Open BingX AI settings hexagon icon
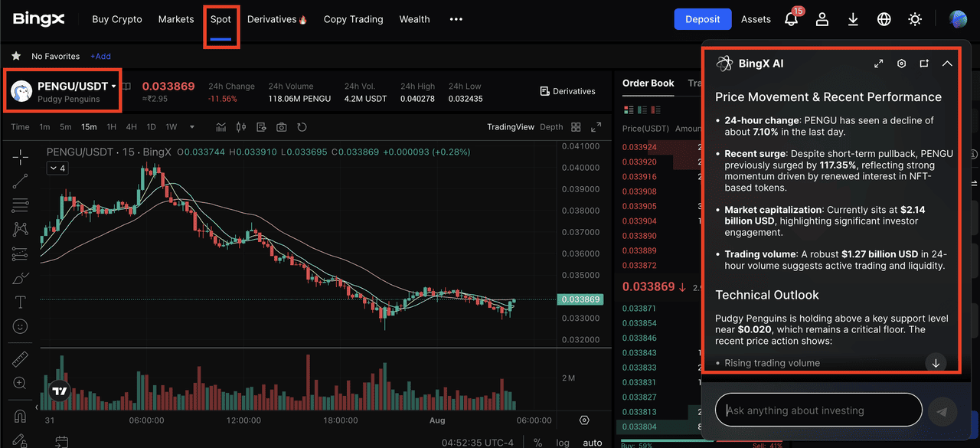 (902, 64)
